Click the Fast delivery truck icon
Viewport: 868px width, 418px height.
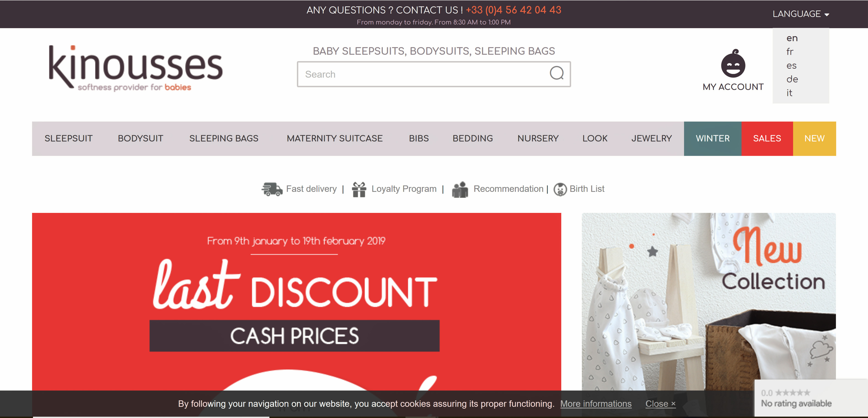272,189
